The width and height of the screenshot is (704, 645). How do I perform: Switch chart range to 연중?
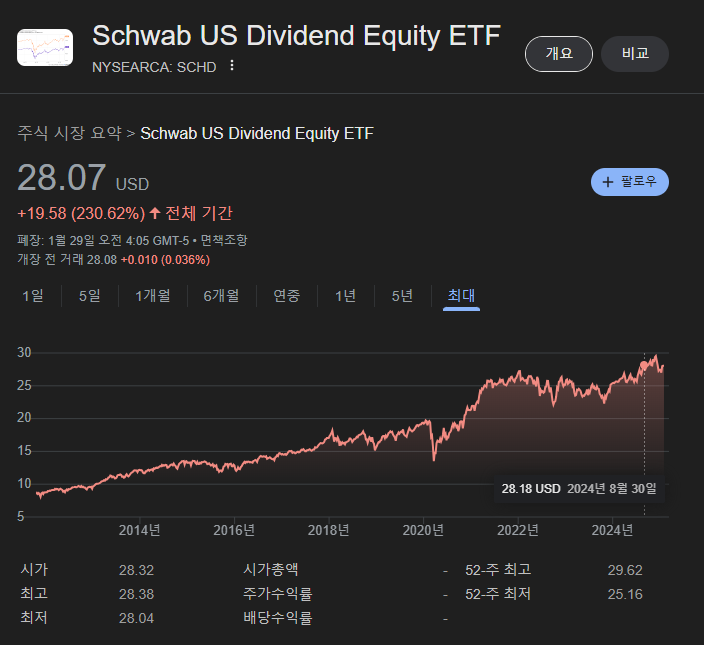286,296
